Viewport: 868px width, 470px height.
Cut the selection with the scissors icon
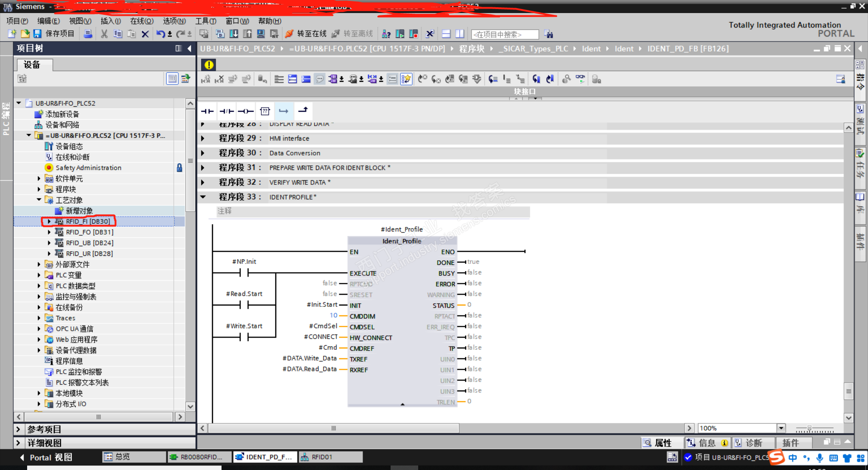pyautogui.click(x=104, y=34)
